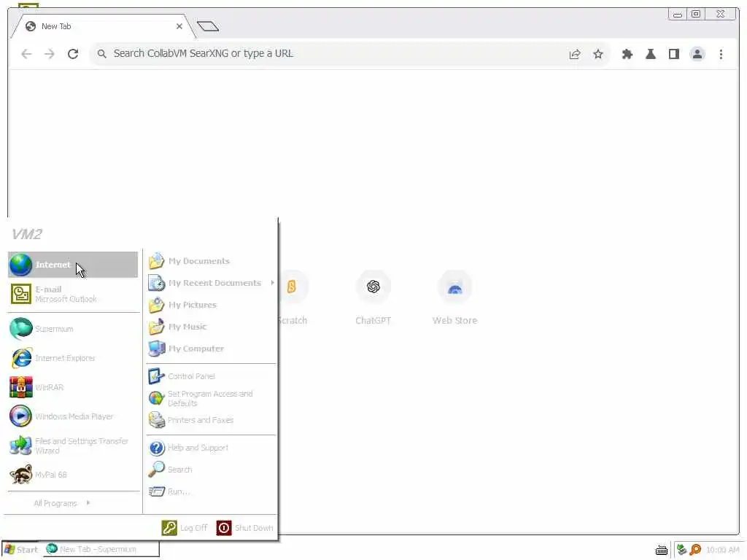Click the Shut Down button
The image size is (747, 560).
[x=245, y=528]
